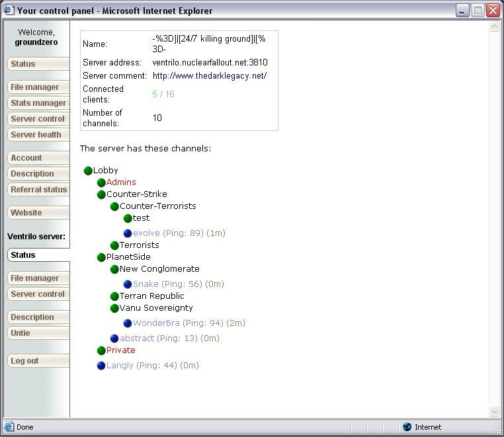Click Log out in the sidebar
This screenshot has width=504, height=437.
(x=38, y=361)
